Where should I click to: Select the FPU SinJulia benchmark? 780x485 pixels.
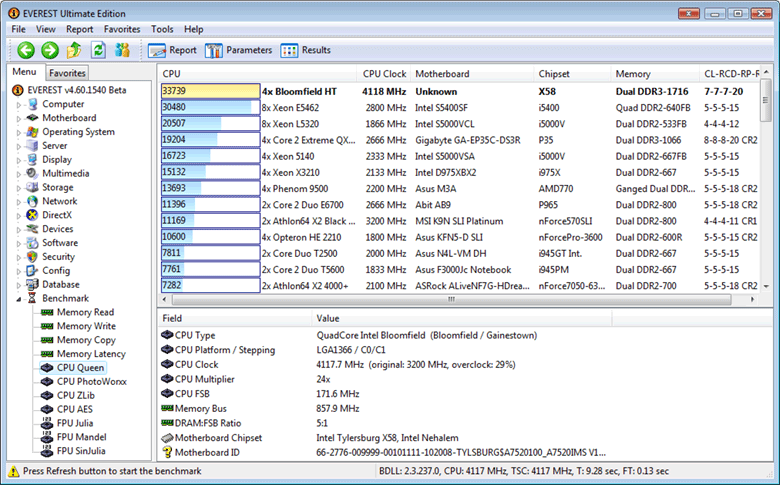click(x=81, y=451)
